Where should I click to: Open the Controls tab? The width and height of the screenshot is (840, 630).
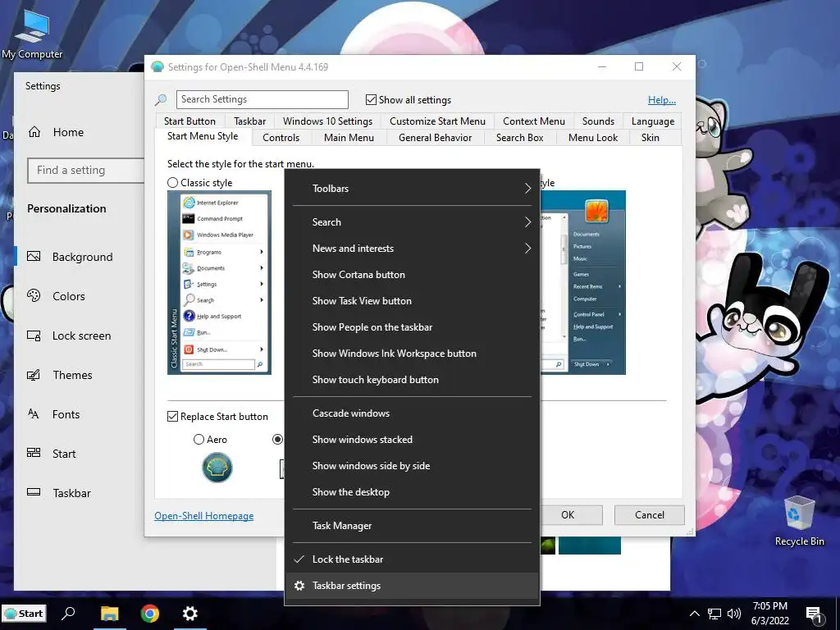click(x=281, y=138)
